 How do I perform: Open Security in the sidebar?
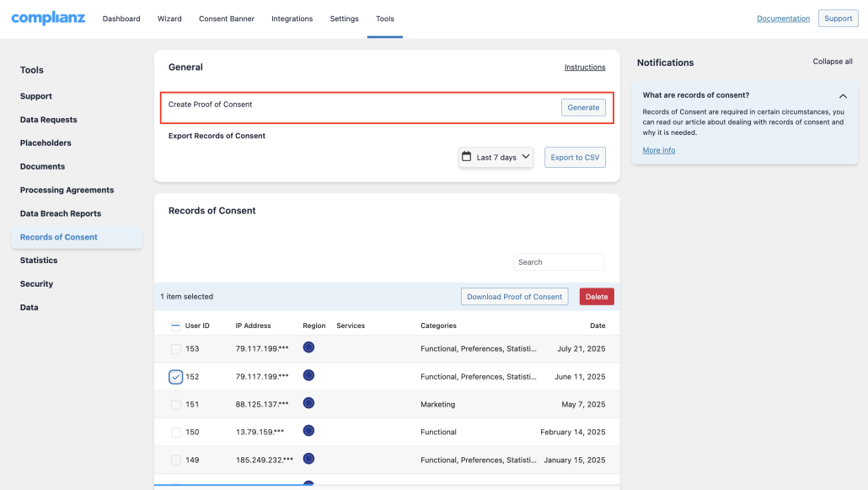tap(36, 284)
